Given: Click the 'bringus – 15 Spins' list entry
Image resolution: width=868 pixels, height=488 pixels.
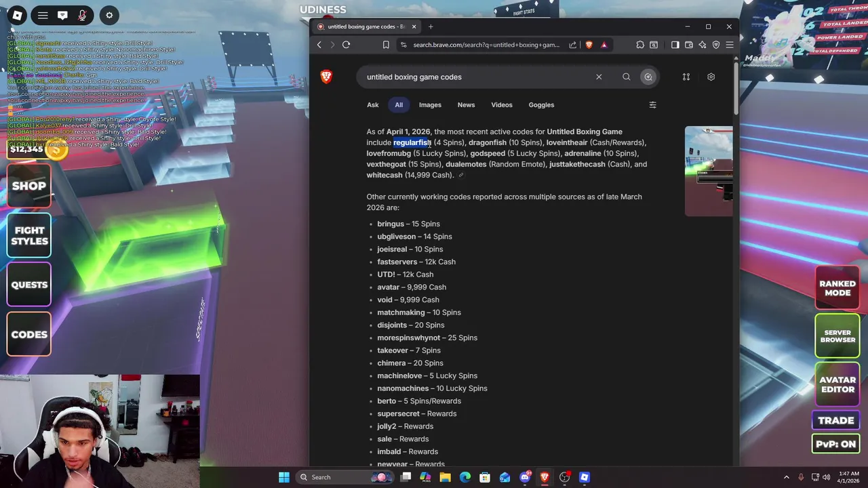Looking at the screenshot, I should pos(408,224).
